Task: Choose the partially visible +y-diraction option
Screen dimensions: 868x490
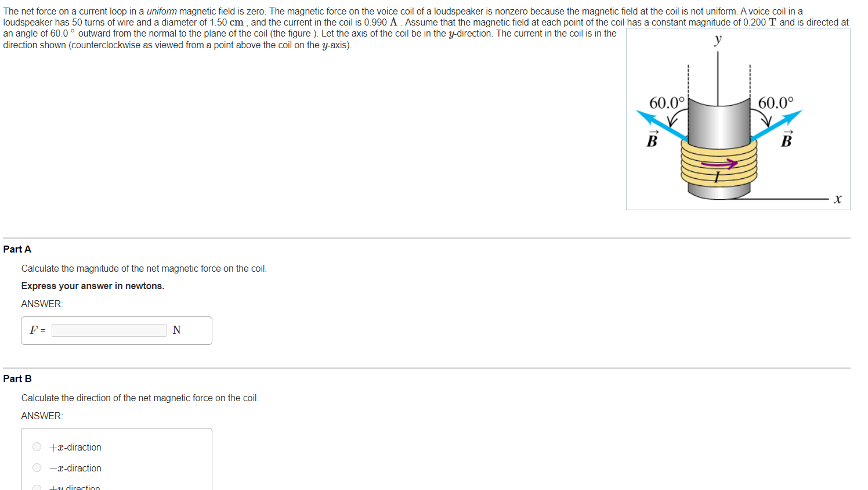Action: (37, 488)
